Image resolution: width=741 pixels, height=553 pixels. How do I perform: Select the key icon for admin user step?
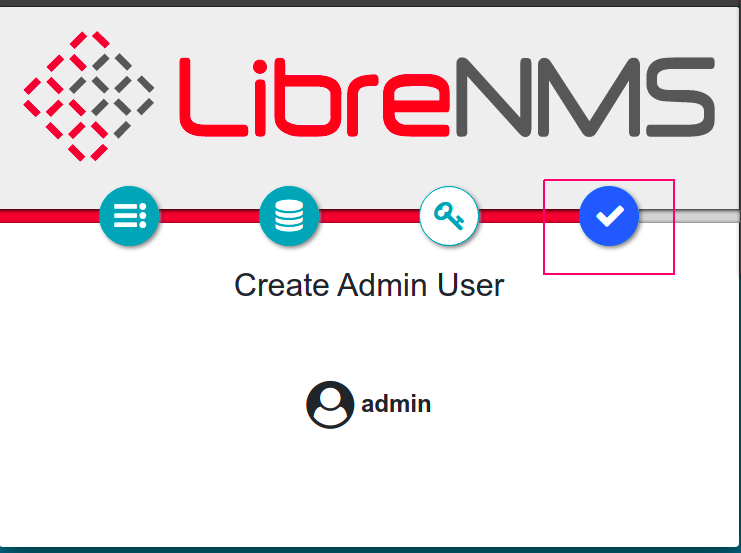pyautogui.click(x=449, y=216)
